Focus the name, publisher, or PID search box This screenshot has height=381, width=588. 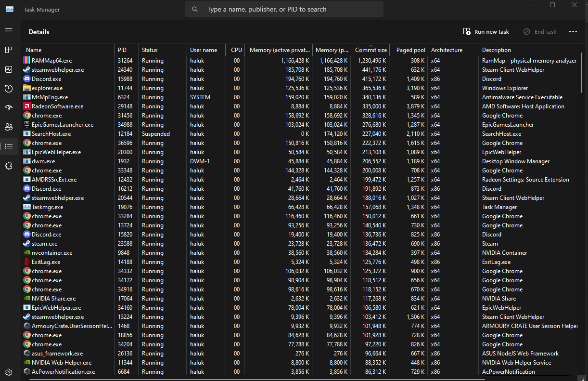(x=284, y=9)
